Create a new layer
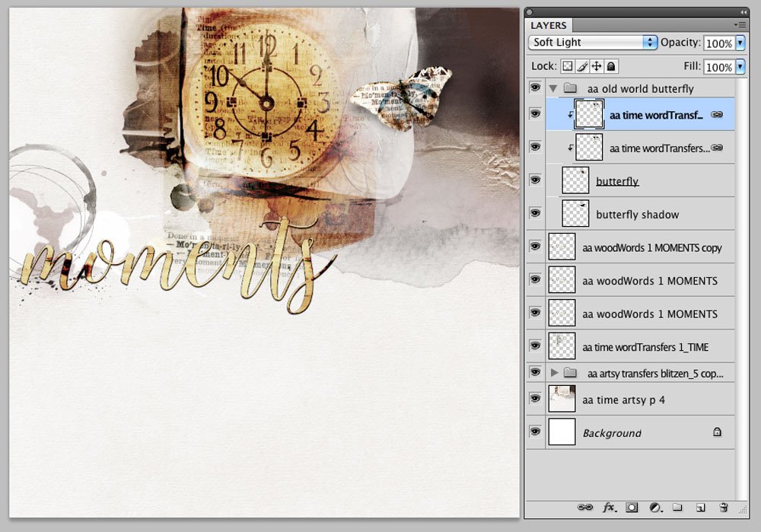Screen dimensions: 761x532 pos(700,507)
